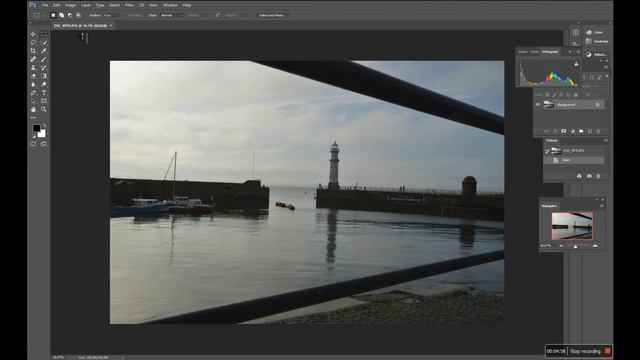This screenshot has height=360, width=640.
Task: Open the marquee tool preset picker
Action: 38,15
